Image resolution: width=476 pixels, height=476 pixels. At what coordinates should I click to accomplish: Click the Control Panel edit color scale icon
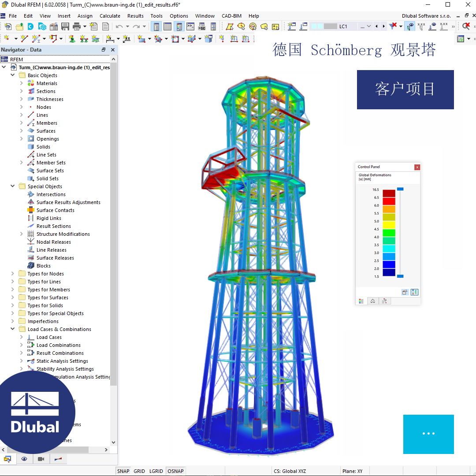(405, 292)
